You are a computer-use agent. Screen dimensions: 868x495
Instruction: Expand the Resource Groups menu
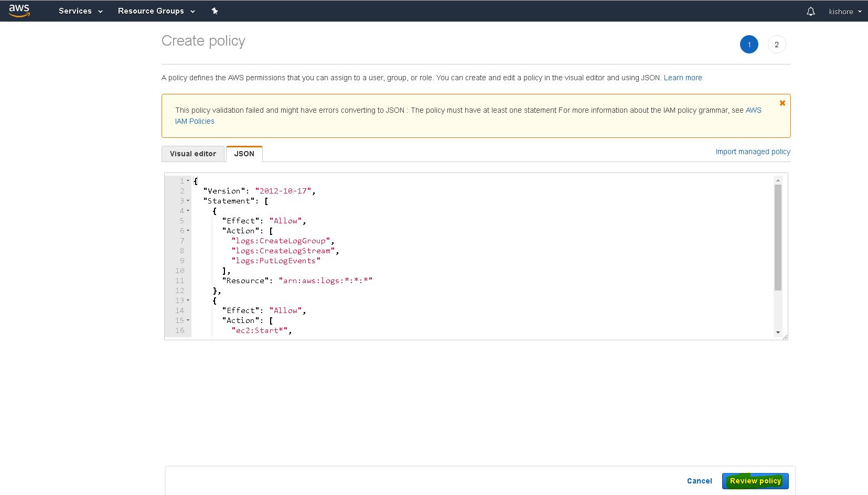[156, 11]
